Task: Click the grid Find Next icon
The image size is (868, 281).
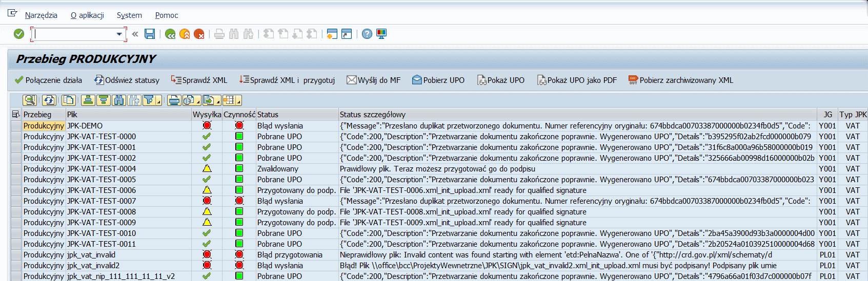Action: [134, 100]
